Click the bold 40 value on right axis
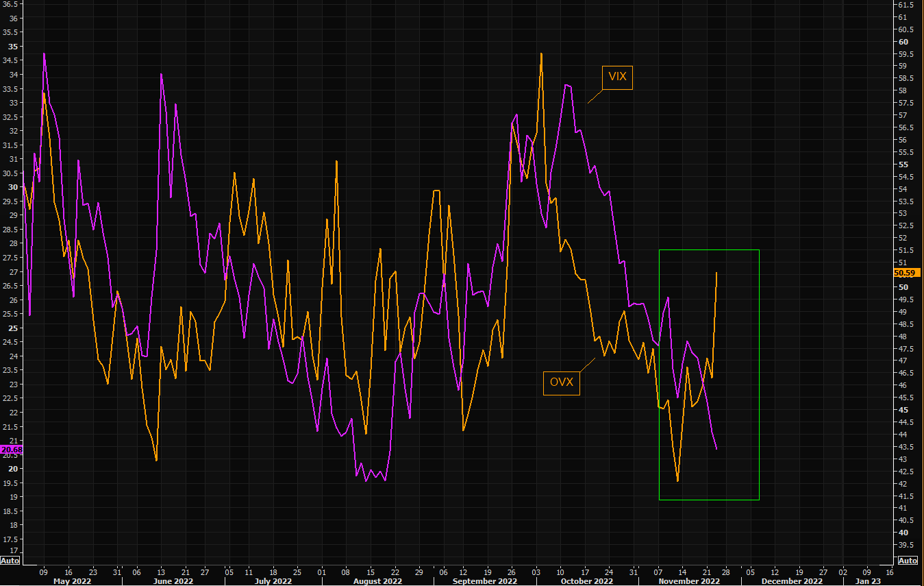The height and width of the screenshot is (586, 924). 902,533
